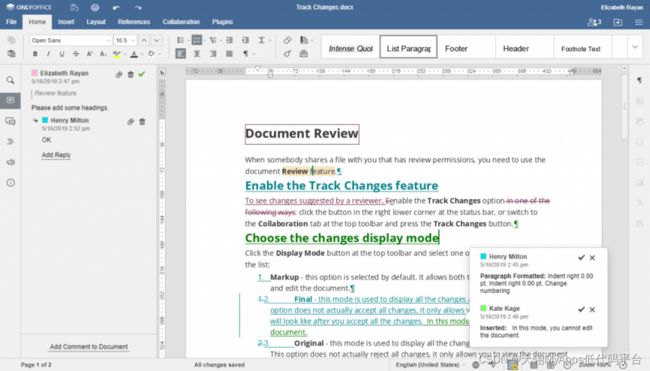Screen dimensions: 650x371
Task: Toggle bold formatting
Action: tap(35, 54)
